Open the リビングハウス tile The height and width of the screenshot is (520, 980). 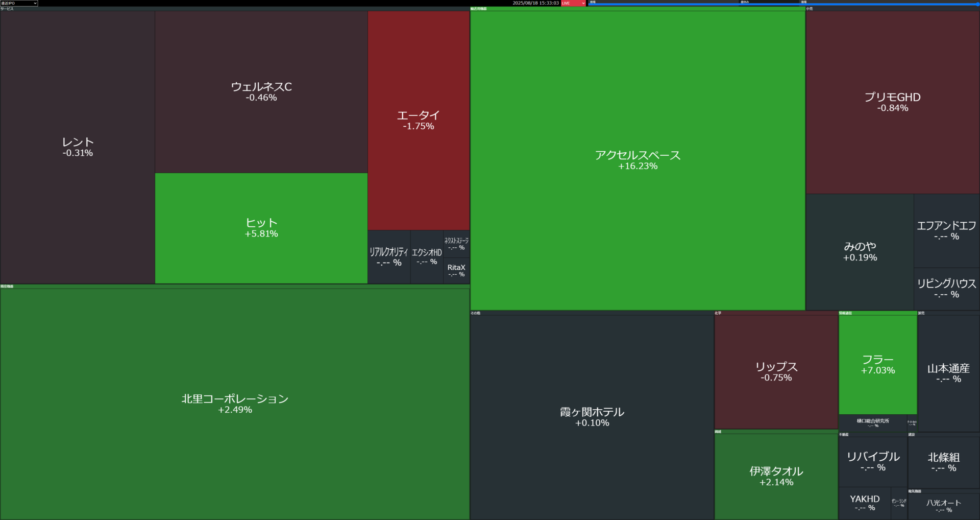(947, 289)
